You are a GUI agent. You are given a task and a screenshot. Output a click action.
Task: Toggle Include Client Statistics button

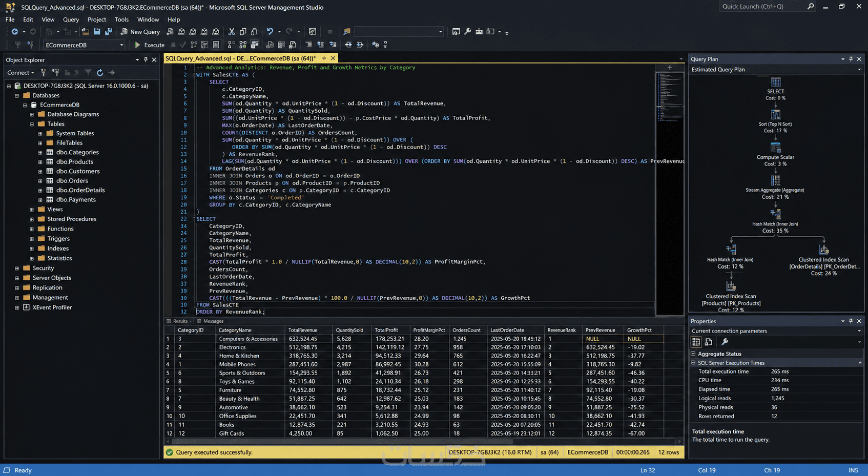point(254,45)
